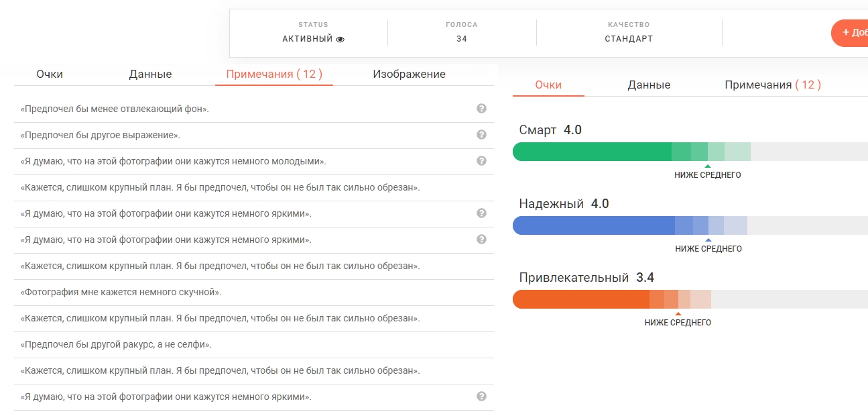Click the green marker under Смарт bar
868x414 pixels.
coord(708,166)
